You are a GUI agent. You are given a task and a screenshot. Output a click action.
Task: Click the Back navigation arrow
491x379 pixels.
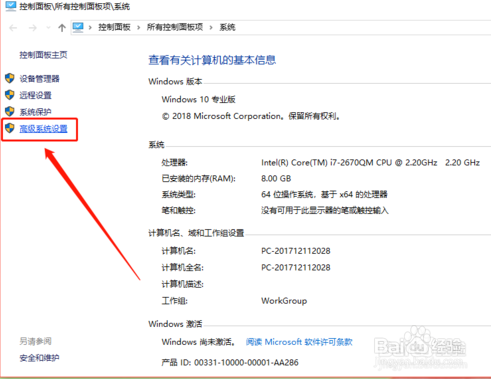click(13, 28)
